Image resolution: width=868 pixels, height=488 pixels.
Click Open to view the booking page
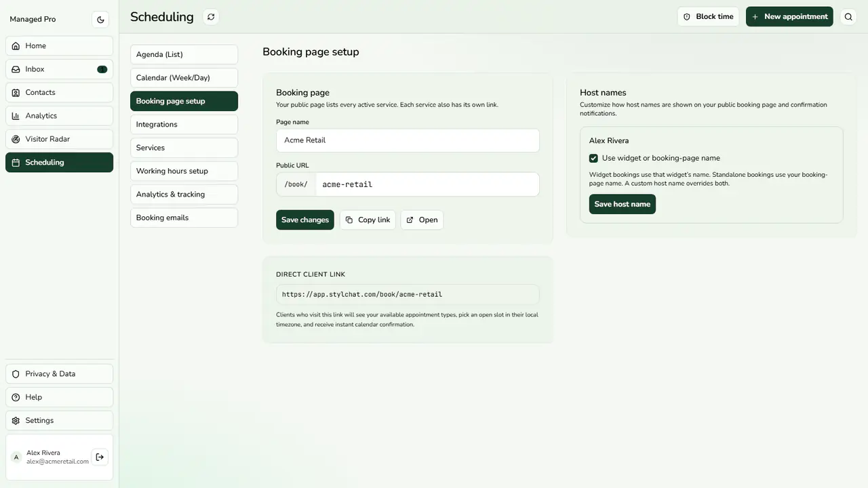[x=422, y=220]
